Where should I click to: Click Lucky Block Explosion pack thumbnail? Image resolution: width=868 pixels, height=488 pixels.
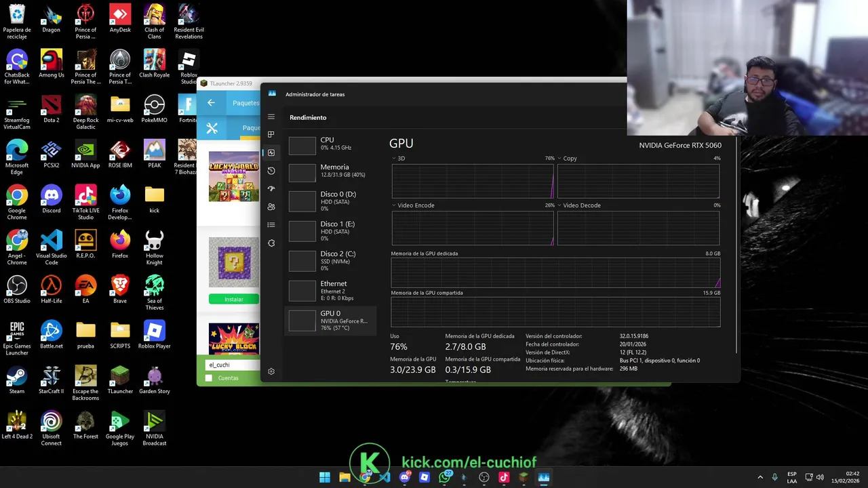click(233, 338)
